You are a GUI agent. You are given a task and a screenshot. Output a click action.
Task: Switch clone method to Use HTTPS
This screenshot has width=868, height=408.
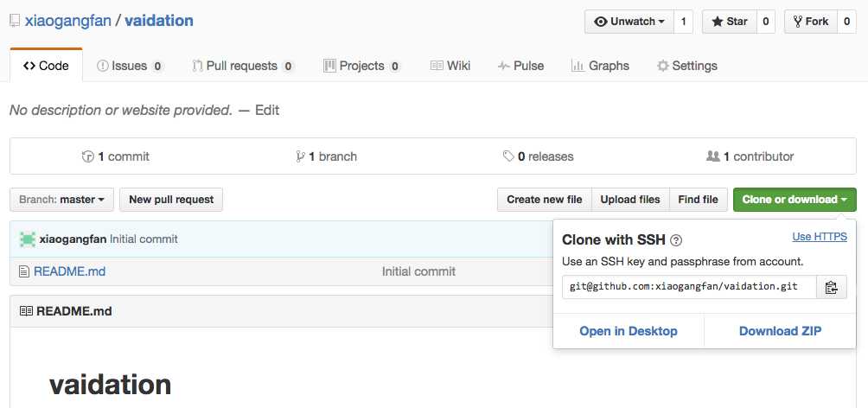[x=819, y=237]
